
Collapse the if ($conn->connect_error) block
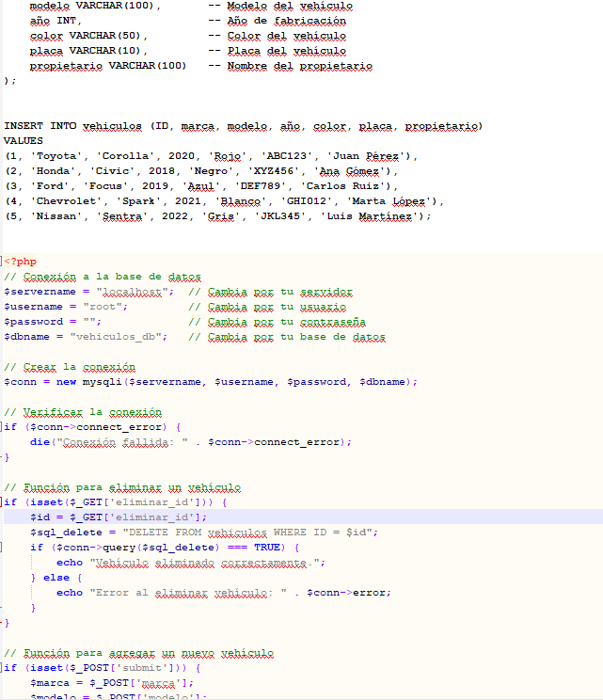coord(5,427)
